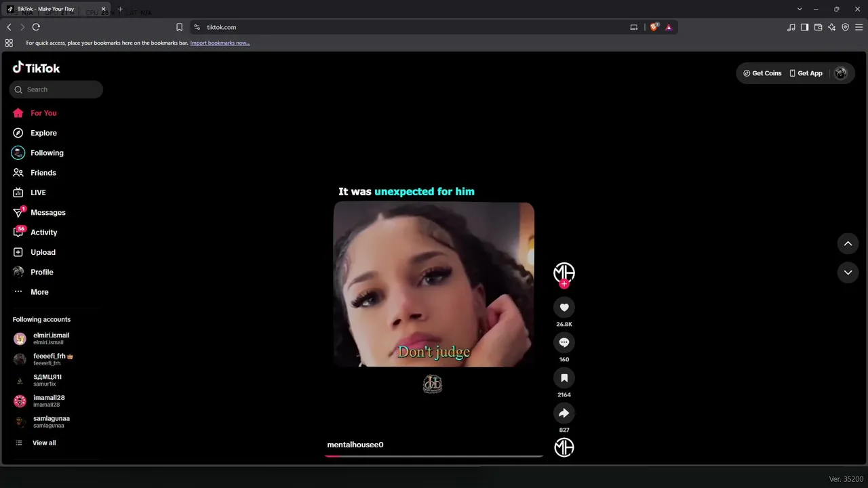Reload the page
This screenshot has width=868, height=488.
[x=36, y=27]
